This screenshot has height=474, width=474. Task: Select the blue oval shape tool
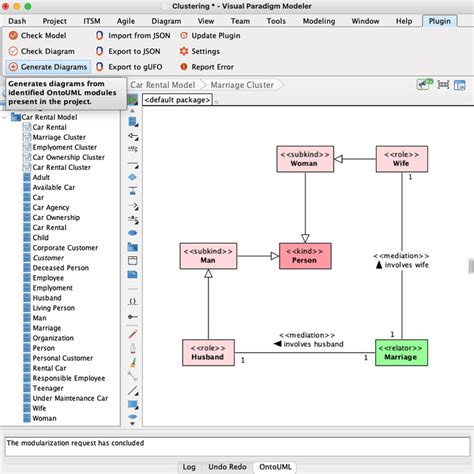(x=132, y=233)
